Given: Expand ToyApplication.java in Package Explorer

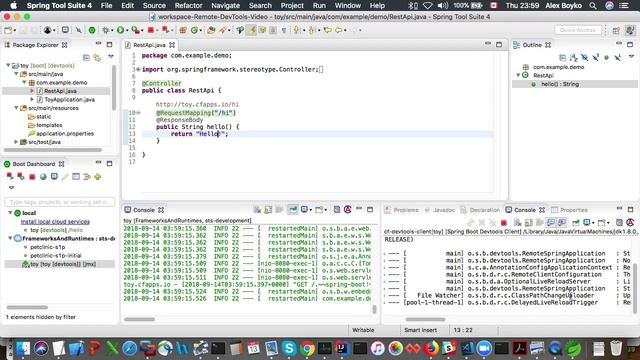Looking at the screenshot, I should point(32,99).
